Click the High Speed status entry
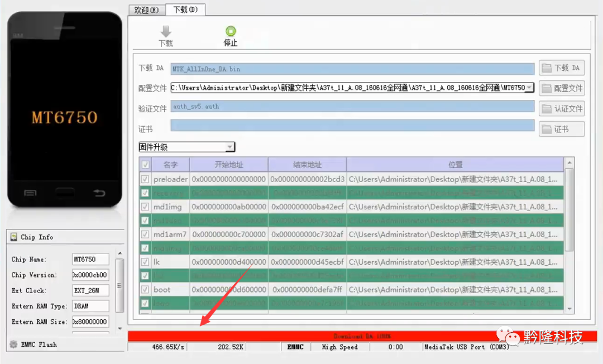 (340, 347)
